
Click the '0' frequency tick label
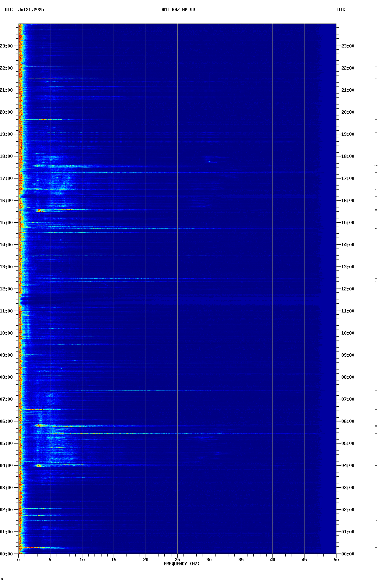click(x=18, y=560)
